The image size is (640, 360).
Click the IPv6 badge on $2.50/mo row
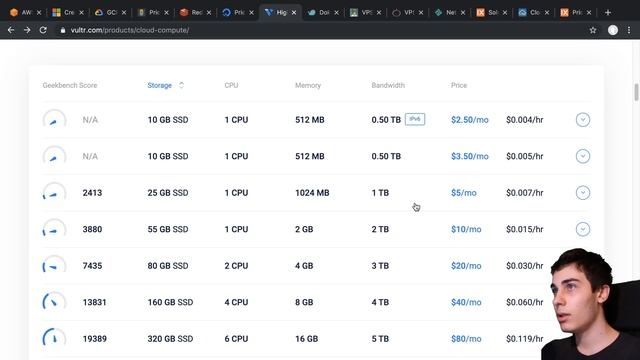pyautogui.click(x=415, y=119)
